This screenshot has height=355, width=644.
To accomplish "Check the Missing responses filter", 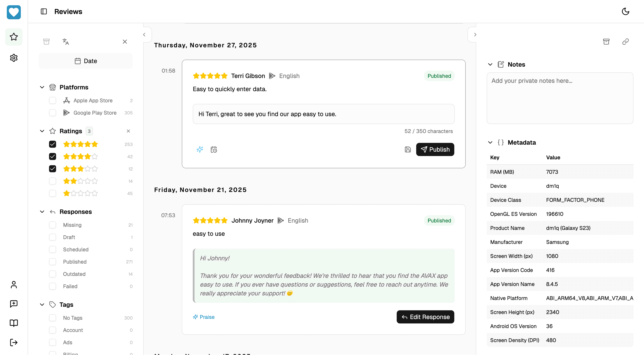I will click(53, 225).
